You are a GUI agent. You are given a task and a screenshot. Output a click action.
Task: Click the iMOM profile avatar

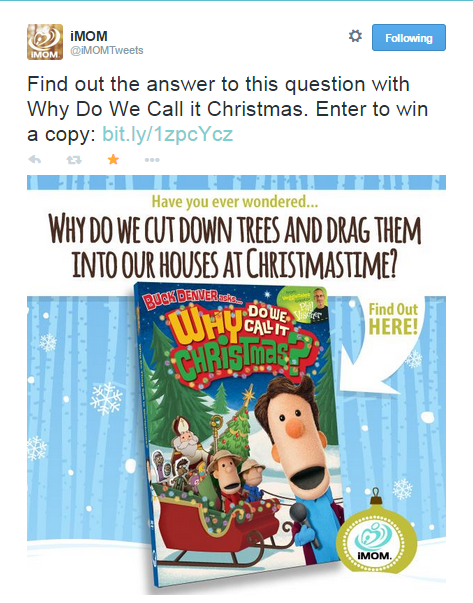pyautogui.click(x=45, y=42)
